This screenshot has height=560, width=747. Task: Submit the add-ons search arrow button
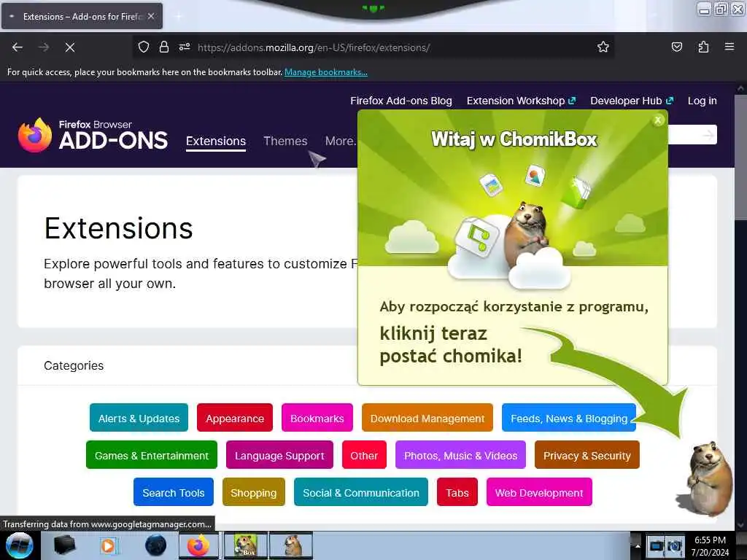(x=708, y=135)
